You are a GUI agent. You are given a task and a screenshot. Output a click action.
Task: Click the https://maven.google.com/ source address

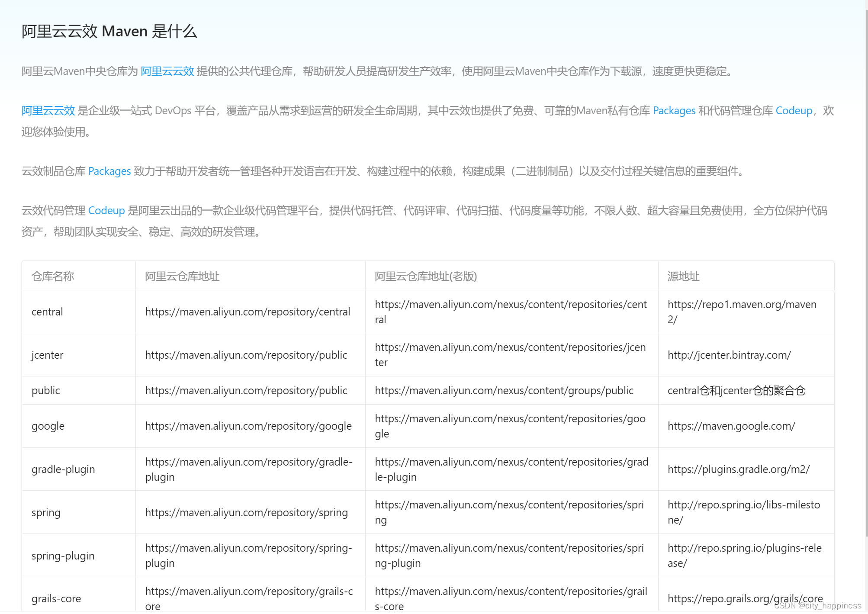pyautogui.click(x=731, y=426)
